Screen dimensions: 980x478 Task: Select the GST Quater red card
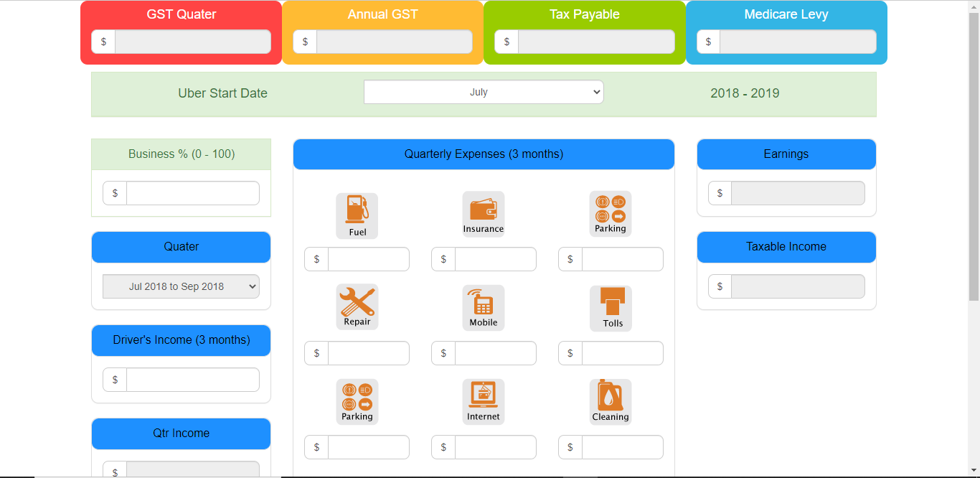pos(180,14)
